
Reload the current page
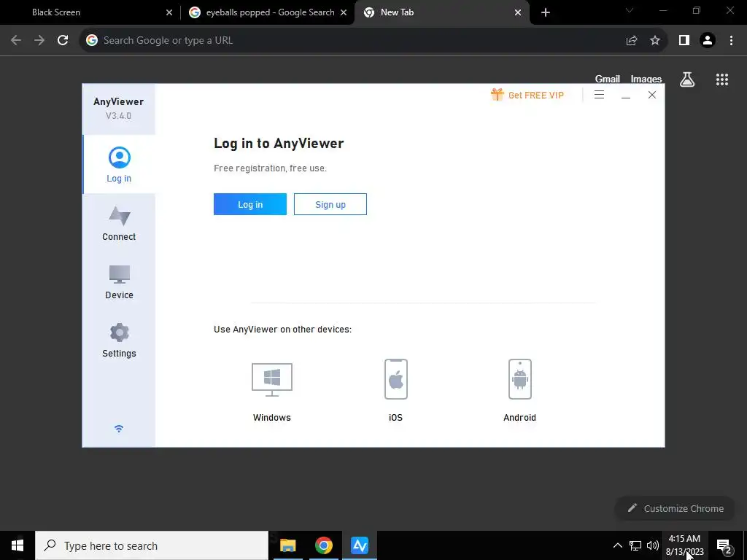(x=63, y=41)
